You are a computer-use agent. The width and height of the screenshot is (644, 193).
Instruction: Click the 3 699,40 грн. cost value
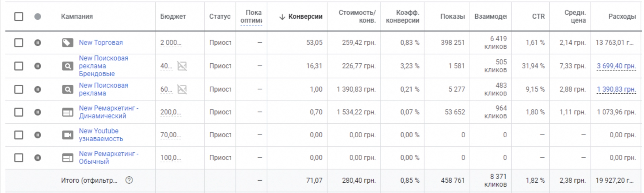coord(616,66)
